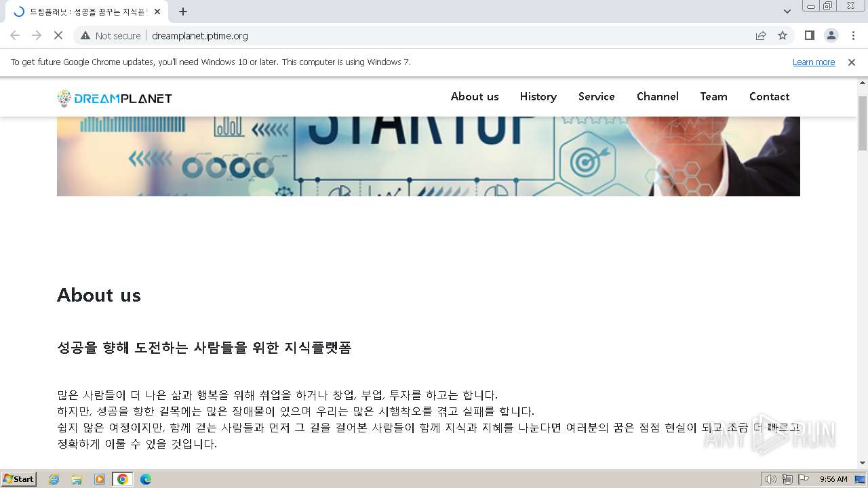The height and width of the screenshot is (488, 868).
Task: Click the DreamPlanet logo
Action: [x=115, y=98]
